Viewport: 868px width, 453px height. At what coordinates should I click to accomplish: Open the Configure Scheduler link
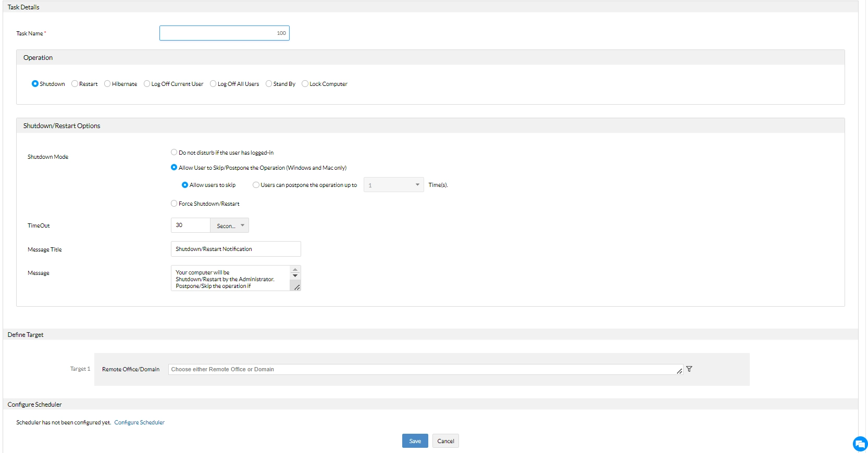(140, 423)
